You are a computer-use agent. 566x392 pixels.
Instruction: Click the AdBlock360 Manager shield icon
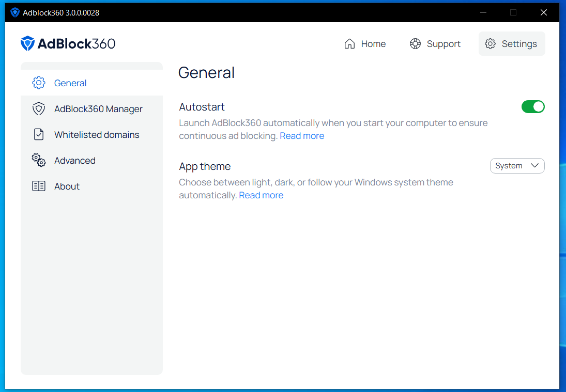(x=39, y=109)
